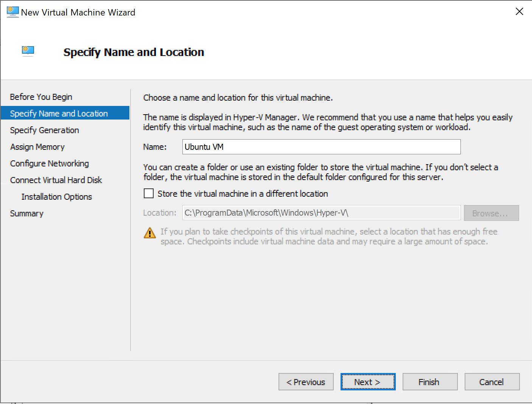The height and width of the screenshot is (404, 532).
Task: Click the virtual machine icon beside heading
Action: tap(28, 51)
